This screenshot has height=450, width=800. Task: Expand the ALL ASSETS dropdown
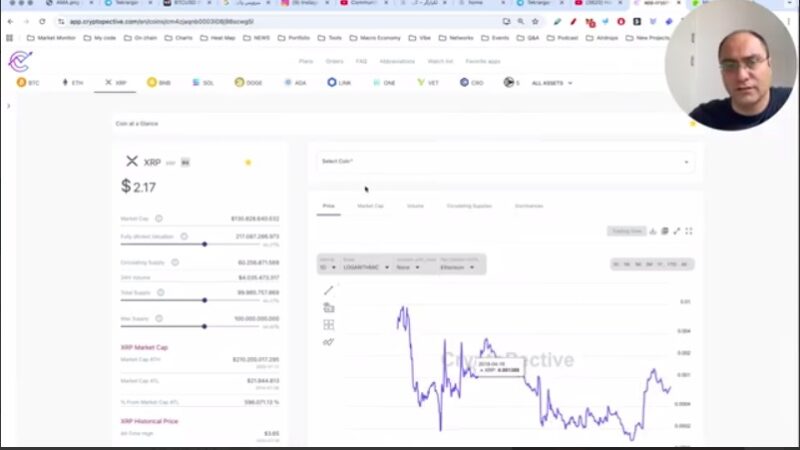(x=552, y=83)
